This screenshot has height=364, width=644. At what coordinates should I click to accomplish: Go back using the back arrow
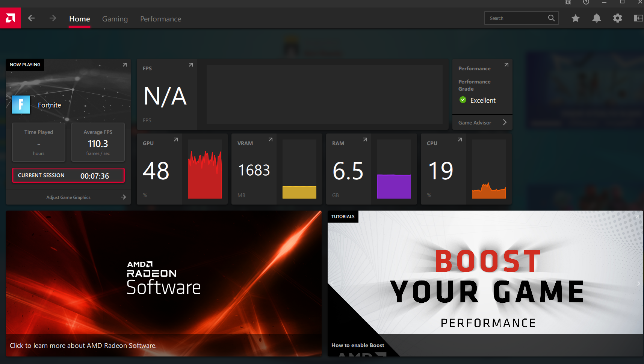pos(32,18)
